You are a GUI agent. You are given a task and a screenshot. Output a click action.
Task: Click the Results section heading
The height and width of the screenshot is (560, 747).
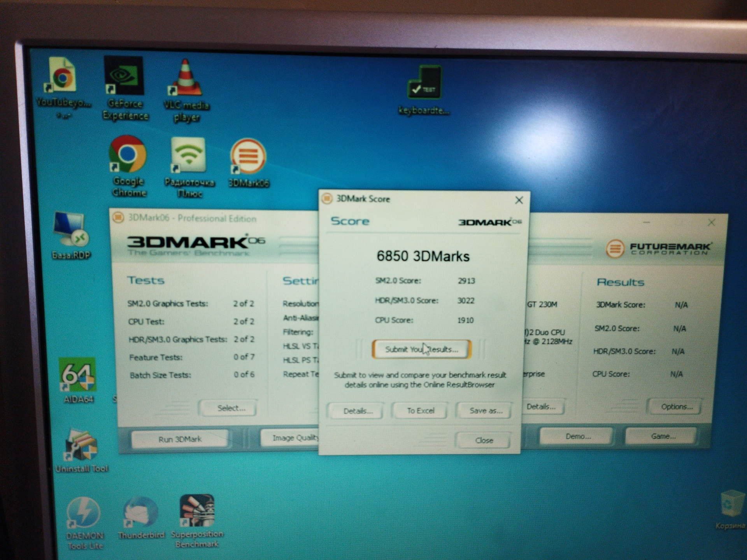620,282
